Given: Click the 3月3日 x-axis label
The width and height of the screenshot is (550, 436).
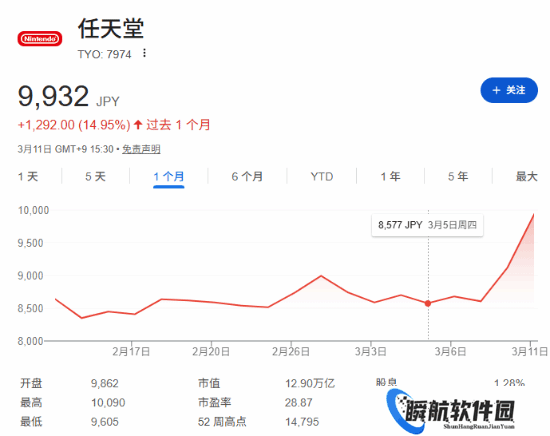Looking at the screenshot, I should (x=370, y=351).
